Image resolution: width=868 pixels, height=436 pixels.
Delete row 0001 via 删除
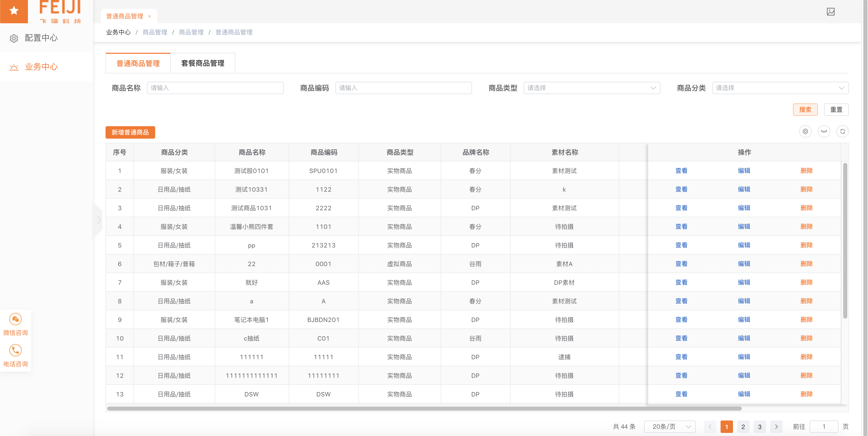(x=807, y=264)
